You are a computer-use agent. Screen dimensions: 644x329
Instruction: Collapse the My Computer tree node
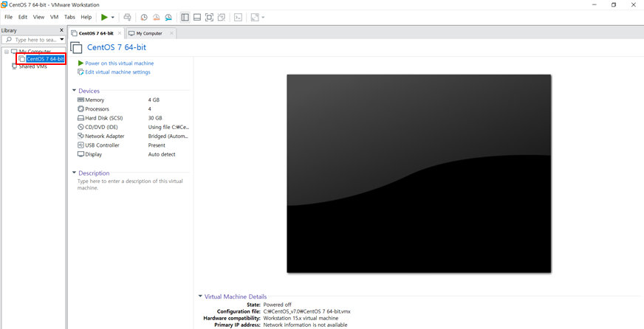7,52
